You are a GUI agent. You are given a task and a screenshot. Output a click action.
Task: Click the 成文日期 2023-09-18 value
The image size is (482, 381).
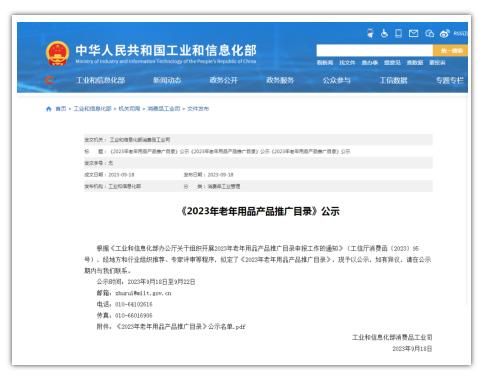point(121,175)
